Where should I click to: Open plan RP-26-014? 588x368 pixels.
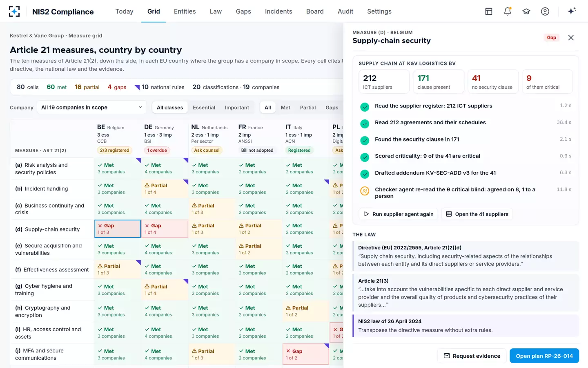[x=544, y=356]
